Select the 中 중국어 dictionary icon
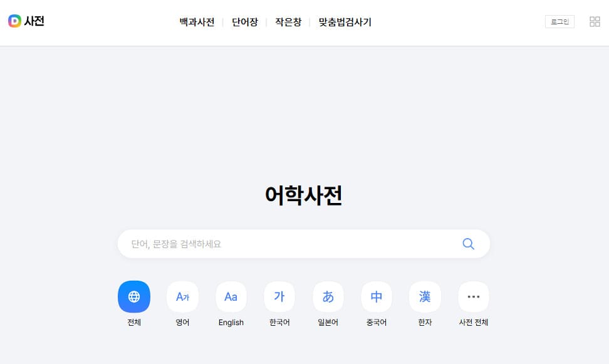The width and height of the screenshot is (609, 364). (376, 296)
